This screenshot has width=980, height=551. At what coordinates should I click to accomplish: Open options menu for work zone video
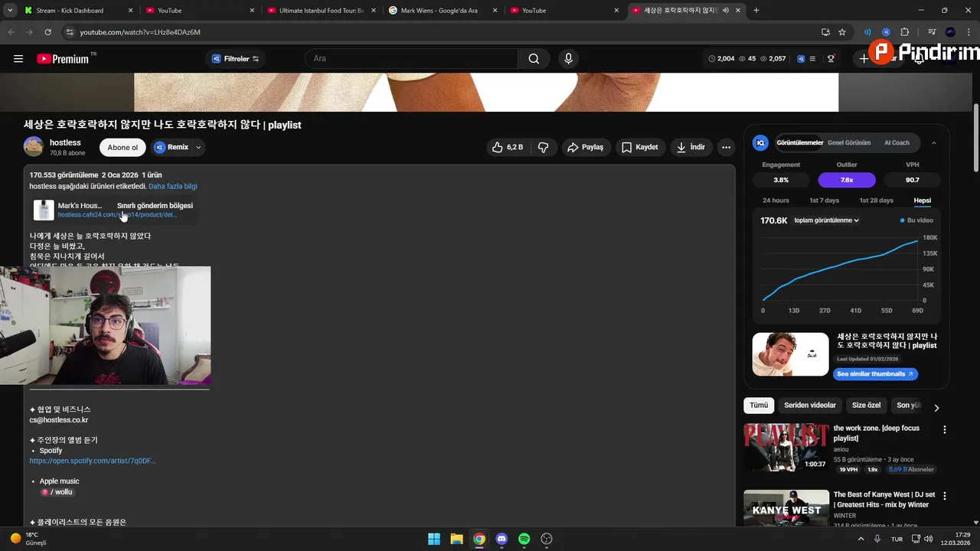click(945, 430)
